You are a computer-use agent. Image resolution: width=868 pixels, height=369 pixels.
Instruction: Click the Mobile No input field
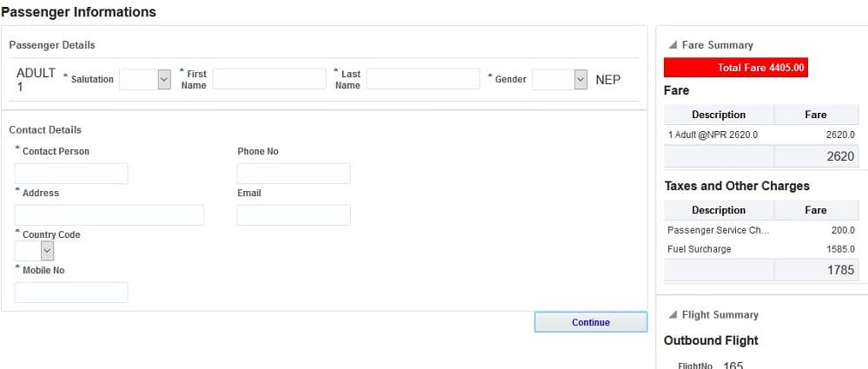71,293
